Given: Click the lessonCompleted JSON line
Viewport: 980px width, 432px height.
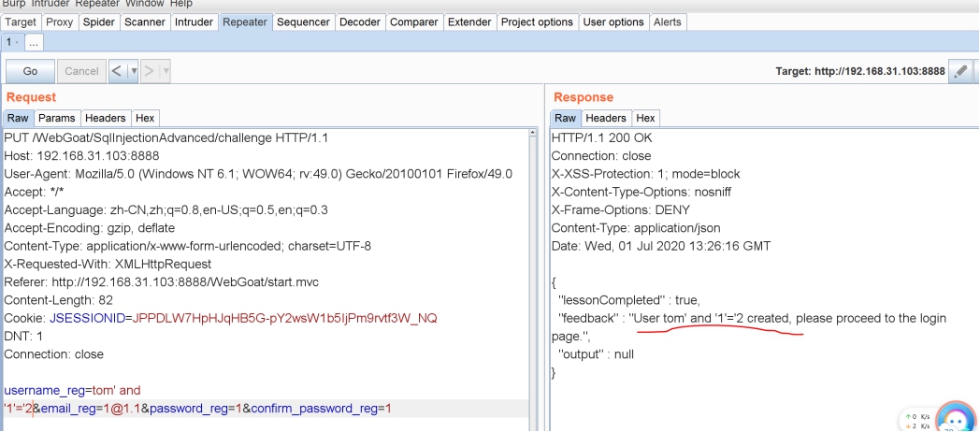Looking at the screenshot, I should pos(629,300).
